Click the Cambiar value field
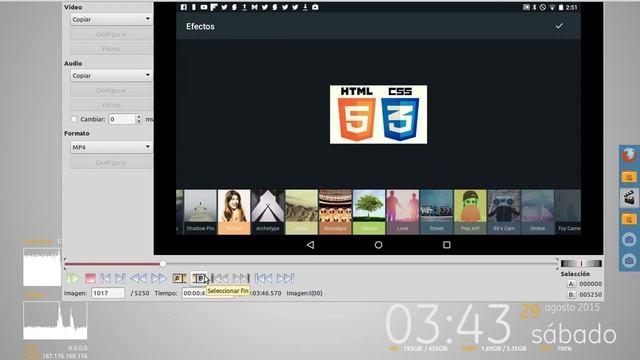The height and width of the screenshot is (360, 640). click(122, 119)
